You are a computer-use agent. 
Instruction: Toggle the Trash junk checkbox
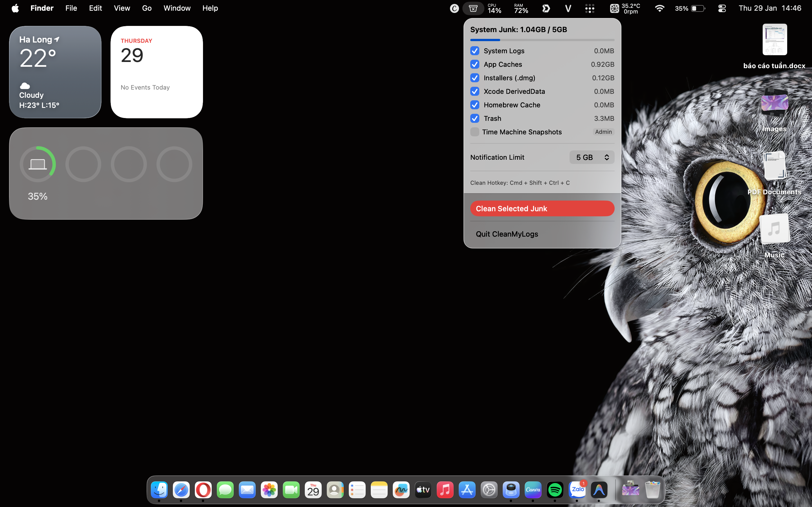[x=475, y=118]
